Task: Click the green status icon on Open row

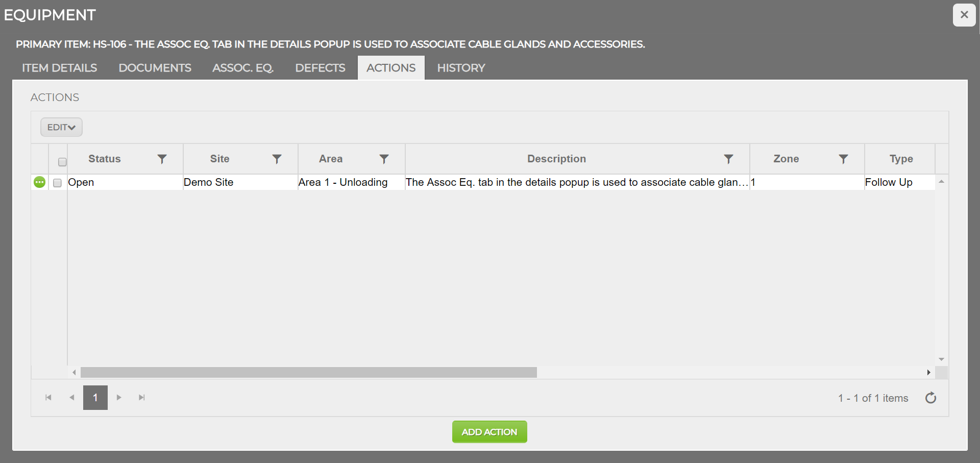Action: (39, 182)
